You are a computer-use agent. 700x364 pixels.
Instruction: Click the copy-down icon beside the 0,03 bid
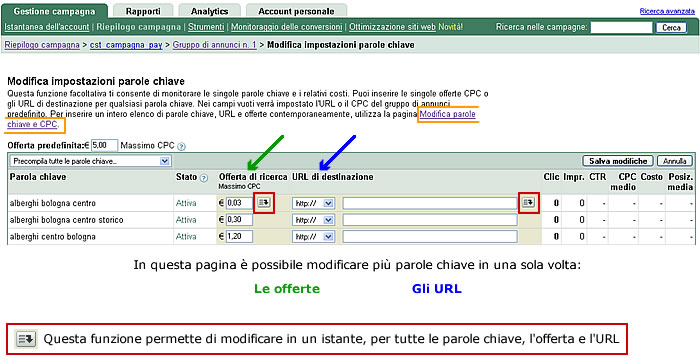264,203
